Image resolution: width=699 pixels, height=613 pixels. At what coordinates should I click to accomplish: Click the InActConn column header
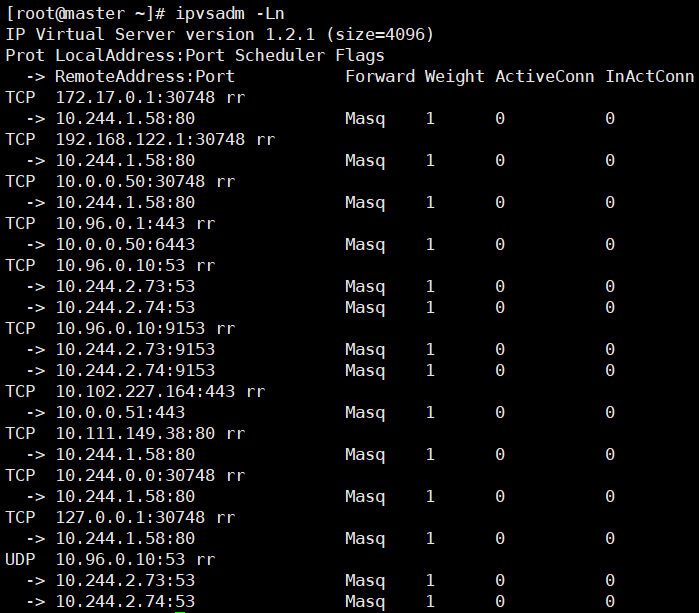coord(649,76)
